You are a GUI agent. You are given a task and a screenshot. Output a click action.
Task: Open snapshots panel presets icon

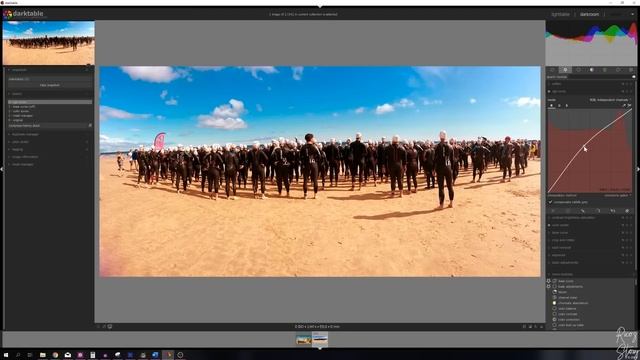87,70
